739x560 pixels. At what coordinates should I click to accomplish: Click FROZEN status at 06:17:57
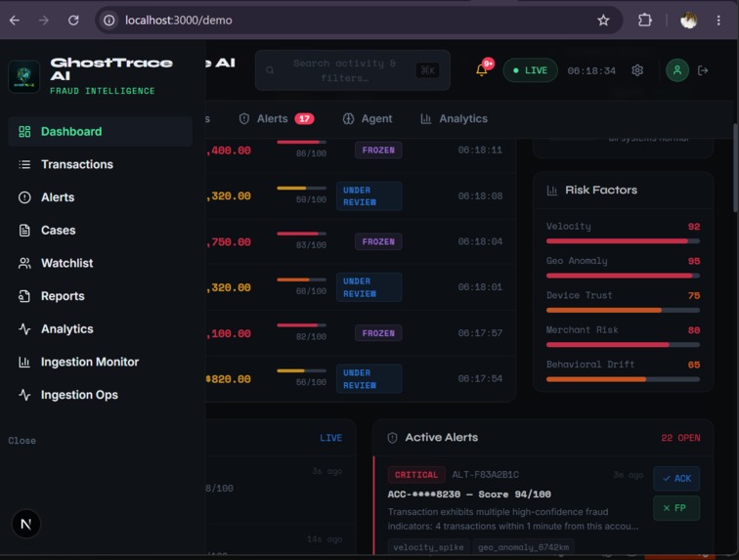coord(378,333)
